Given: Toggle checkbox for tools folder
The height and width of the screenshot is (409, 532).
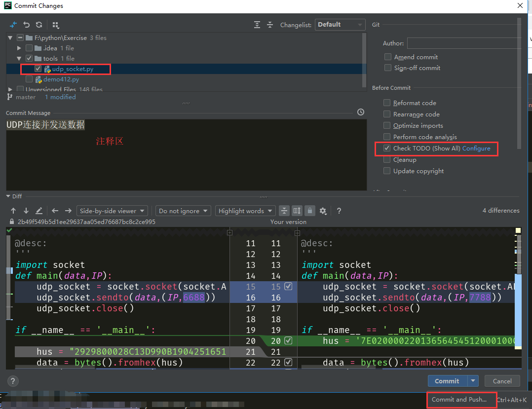Looking at the screenshot, I should [x=29, y=58].
